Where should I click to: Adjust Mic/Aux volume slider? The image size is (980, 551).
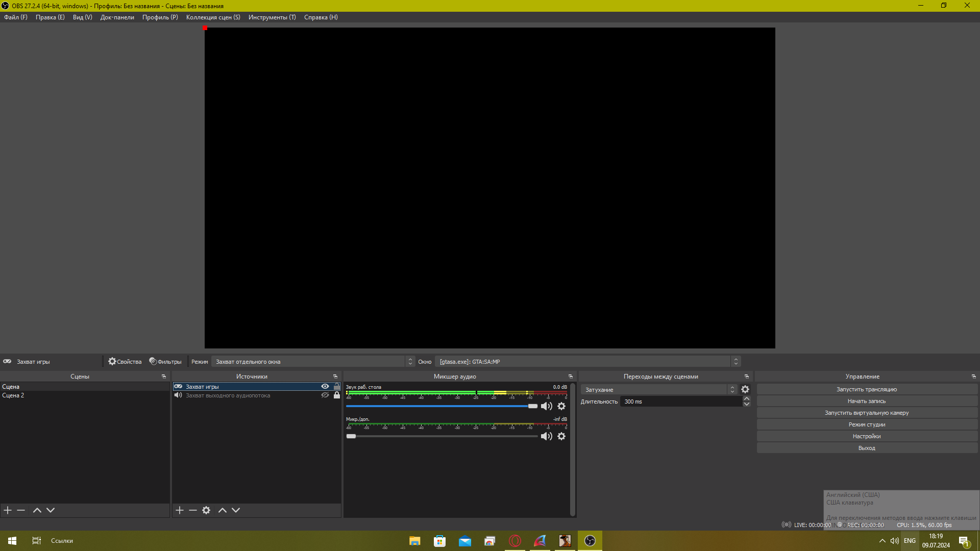point(442,436)
